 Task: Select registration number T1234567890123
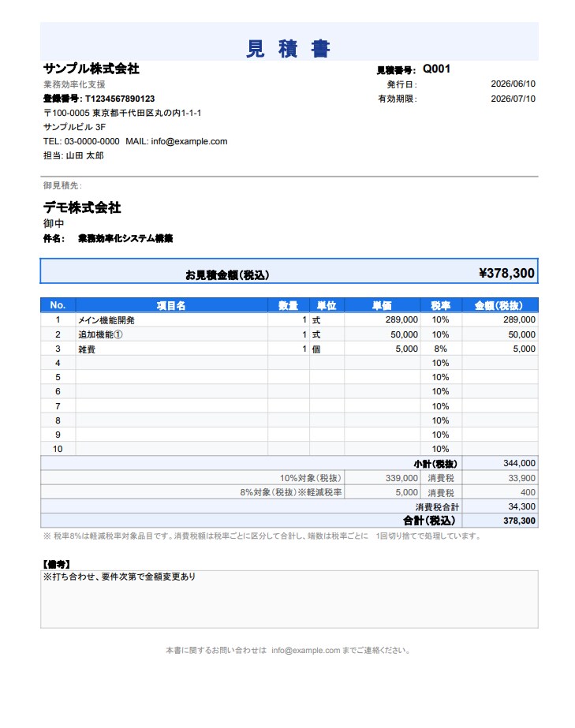120,99
